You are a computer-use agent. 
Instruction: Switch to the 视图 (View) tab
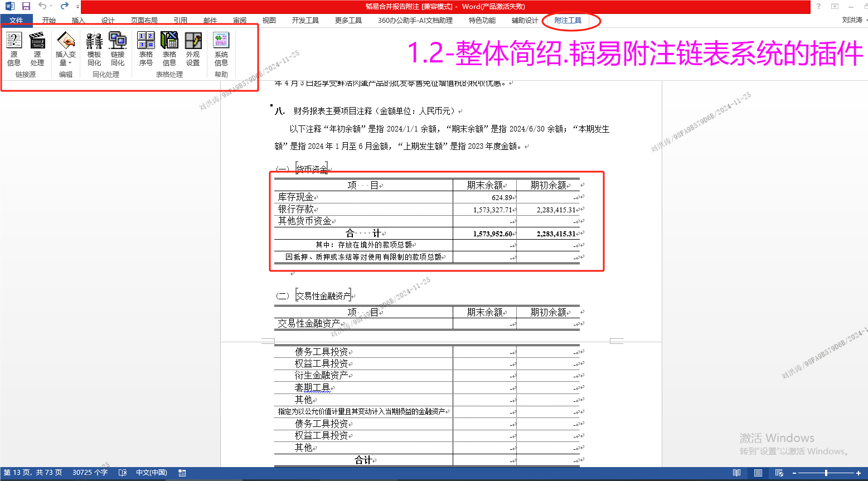pos(269,21)
